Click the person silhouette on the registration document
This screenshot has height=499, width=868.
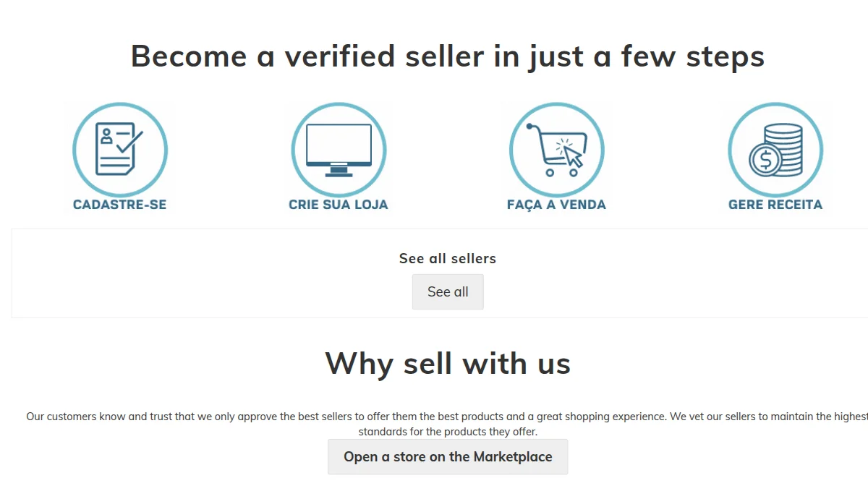[x=106, y=136]
